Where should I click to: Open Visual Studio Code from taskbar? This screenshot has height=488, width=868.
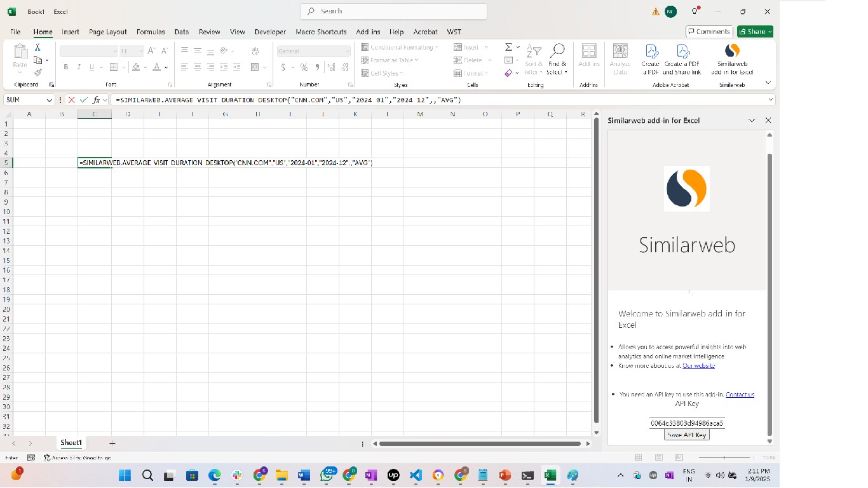pos(416,475)
